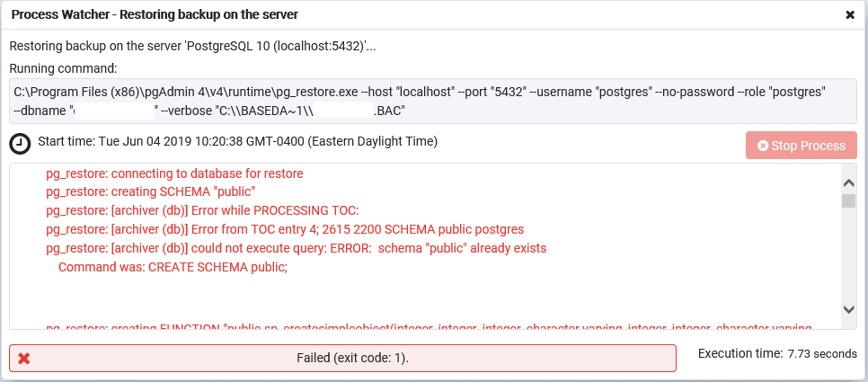Click the 'Running command:' label
The image size is (868, 382).
pos(63,68)
